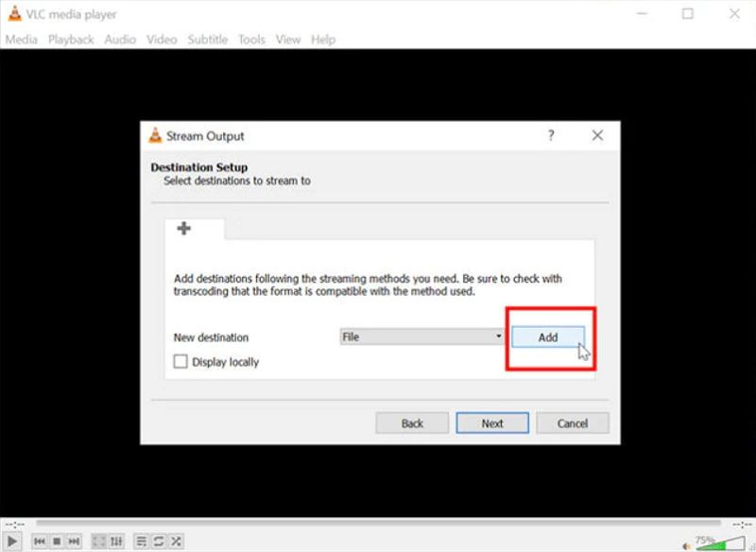
Task: Click the playback seek bar
Action: 378,520
